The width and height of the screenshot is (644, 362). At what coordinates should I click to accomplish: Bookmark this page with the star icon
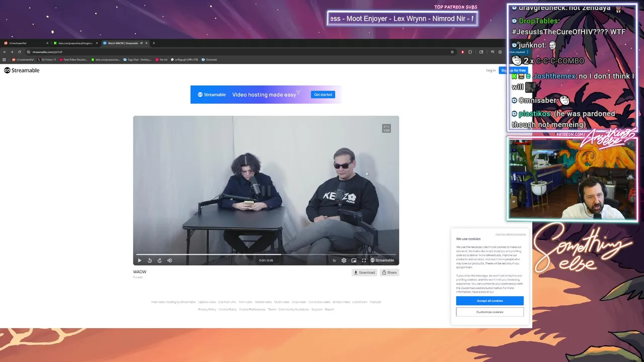[x=453, y=52]
